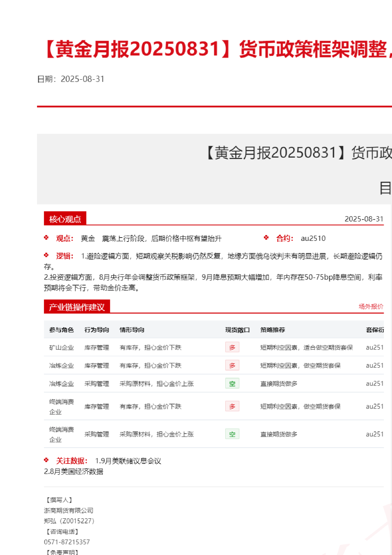Select the 产业链操作建议 section tab
The height and width of the screenshot is (555, 392).
pos(77,307)
